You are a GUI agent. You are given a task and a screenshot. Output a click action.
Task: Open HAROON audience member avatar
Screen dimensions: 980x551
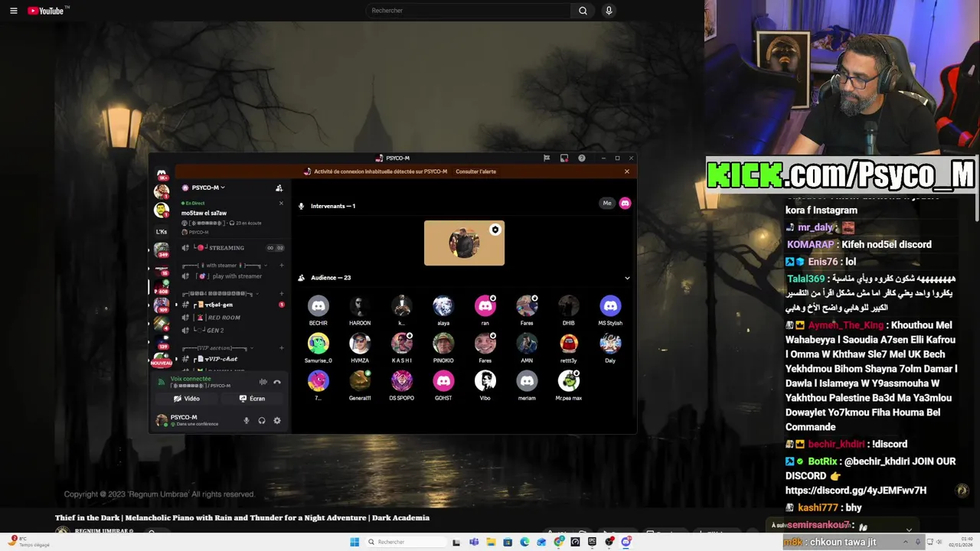pyautogui.click(x=360, y=306)
